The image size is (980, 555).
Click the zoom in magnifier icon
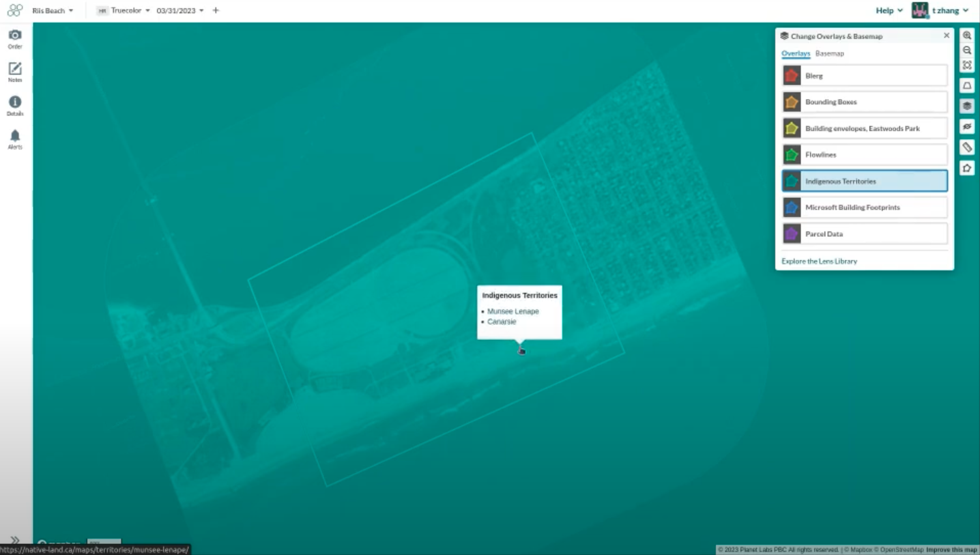[x=967, y=35]
